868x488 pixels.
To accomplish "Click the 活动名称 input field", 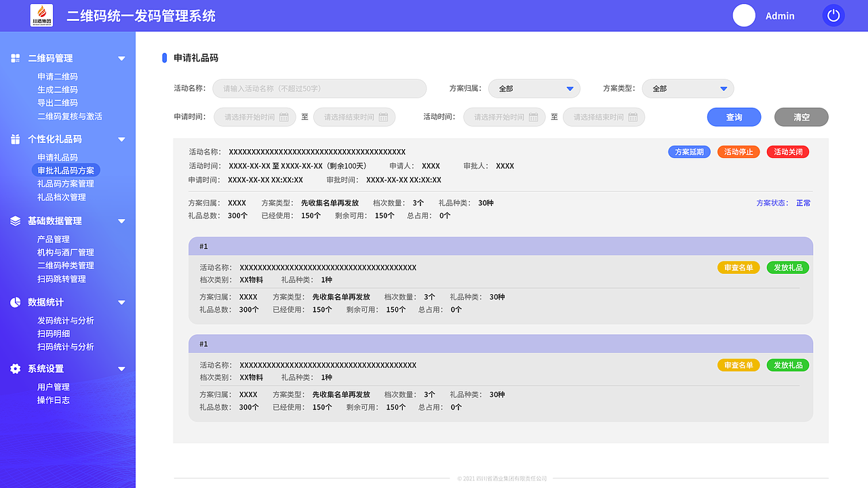I will [x=319, y=88].
